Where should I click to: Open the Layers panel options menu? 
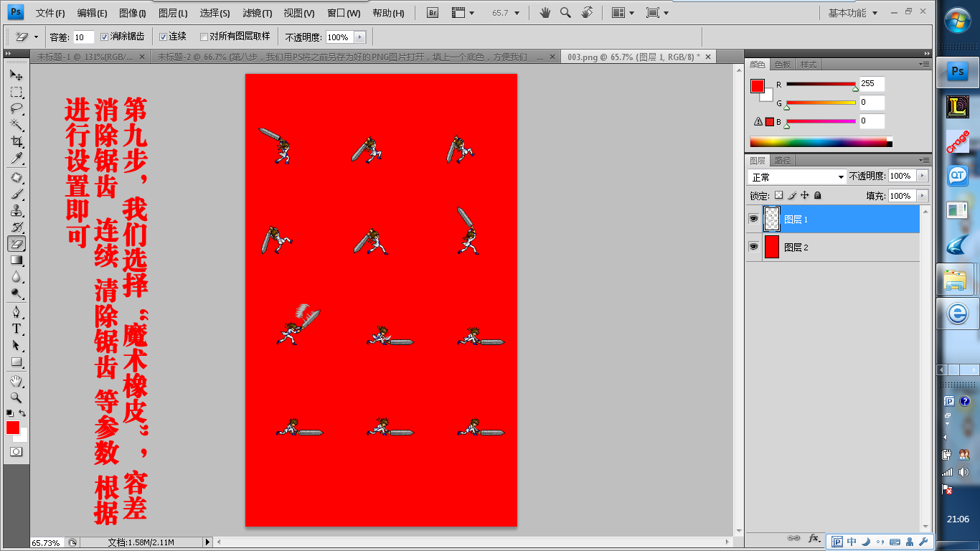click(924, 160)
